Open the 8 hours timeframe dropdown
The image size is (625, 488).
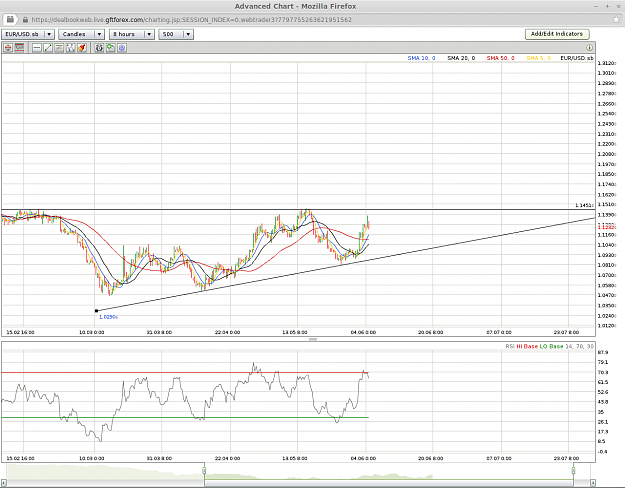(132, 34)
